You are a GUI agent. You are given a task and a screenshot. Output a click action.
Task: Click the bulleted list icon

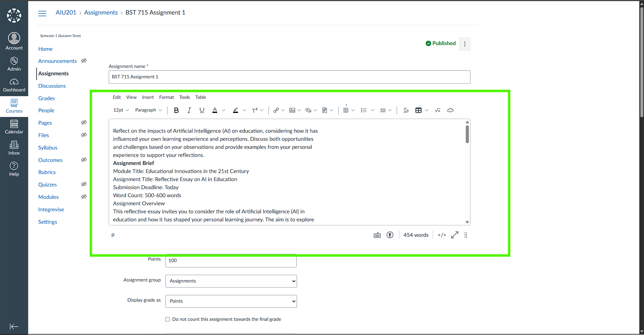pyautogui.click(x=364, y=110)
